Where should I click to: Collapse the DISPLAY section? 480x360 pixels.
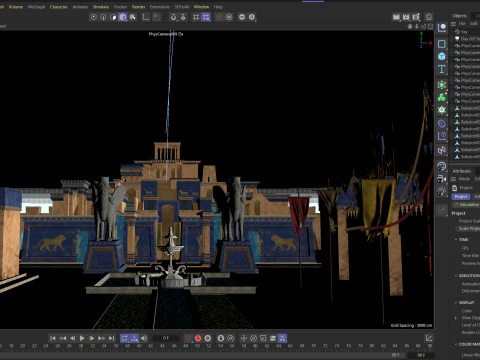pyautogui.click(x=456, y=303)
